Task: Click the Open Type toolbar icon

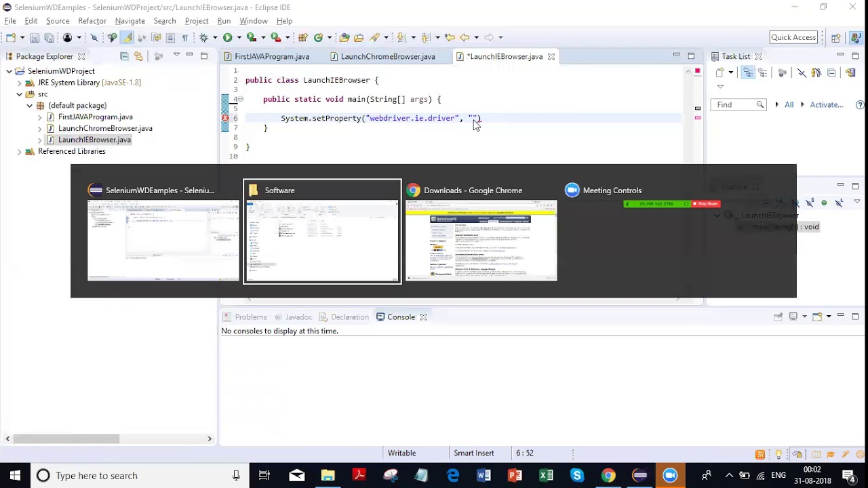Action: pos(344,37)
